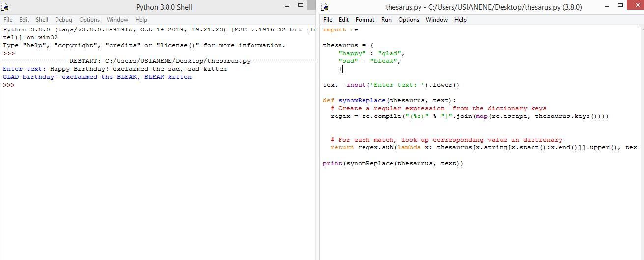Click the IDLE icon in thesarus.py title bar
The image size is (644, 260).
coord(325,7)
